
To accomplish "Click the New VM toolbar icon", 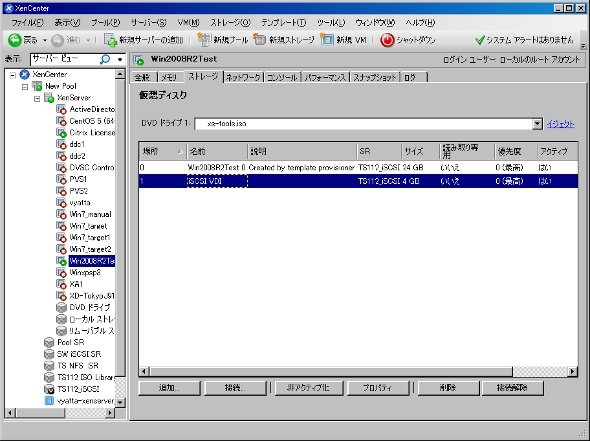I will (x=327, y=40).
